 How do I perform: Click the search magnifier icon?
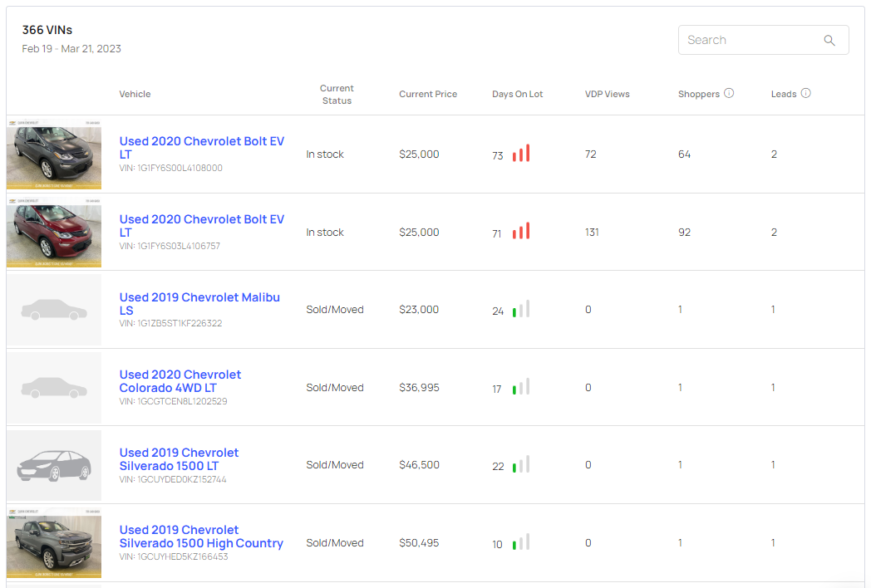(829, 40)
